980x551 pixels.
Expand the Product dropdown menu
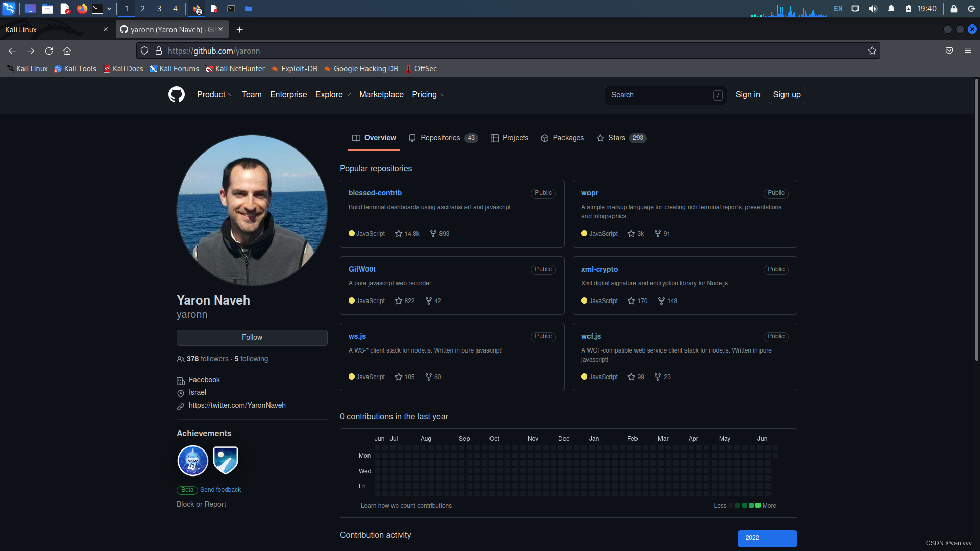[x=215, y=95]
